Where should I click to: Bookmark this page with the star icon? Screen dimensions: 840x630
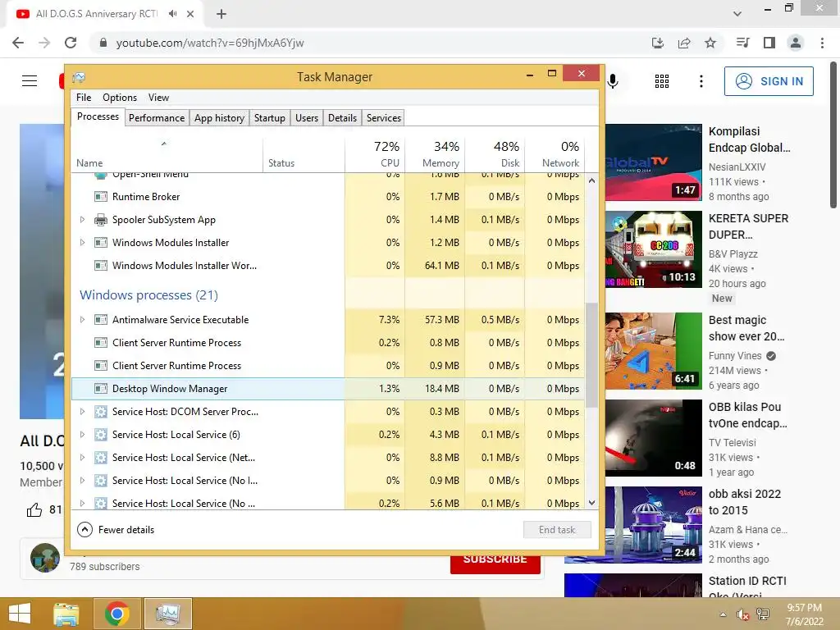pyautogui.click(x=710, y=43)
